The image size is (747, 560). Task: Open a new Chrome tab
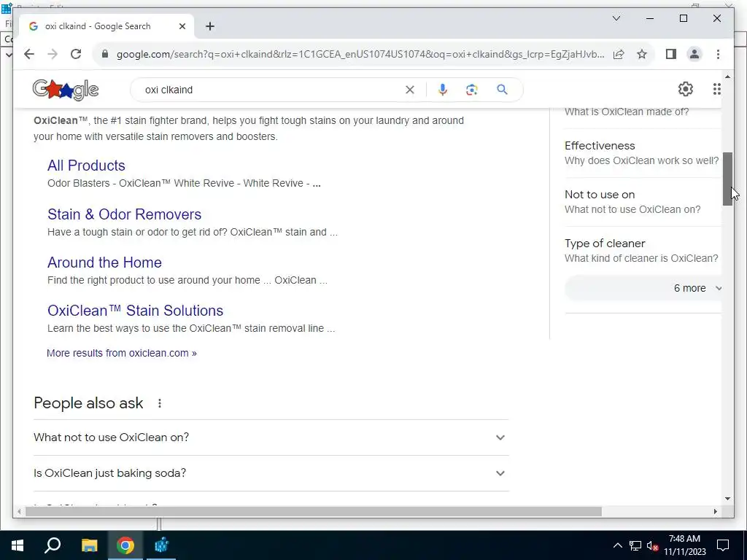[210, 26]
